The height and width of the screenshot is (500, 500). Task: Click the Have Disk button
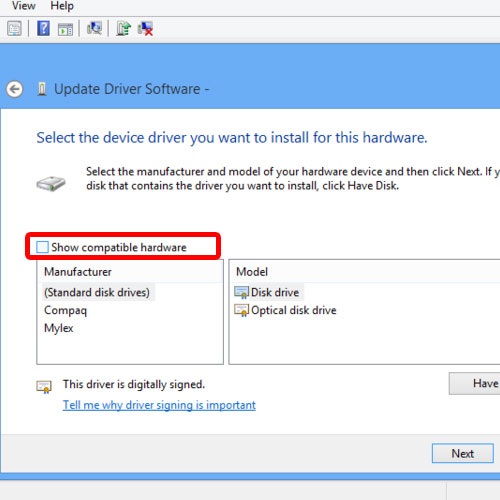(475, 384)
